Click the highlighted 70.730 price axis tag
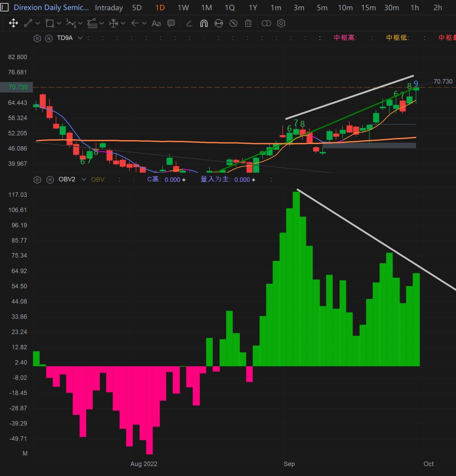The height and width of the screenshot is (476, 456). pos(17,87)
